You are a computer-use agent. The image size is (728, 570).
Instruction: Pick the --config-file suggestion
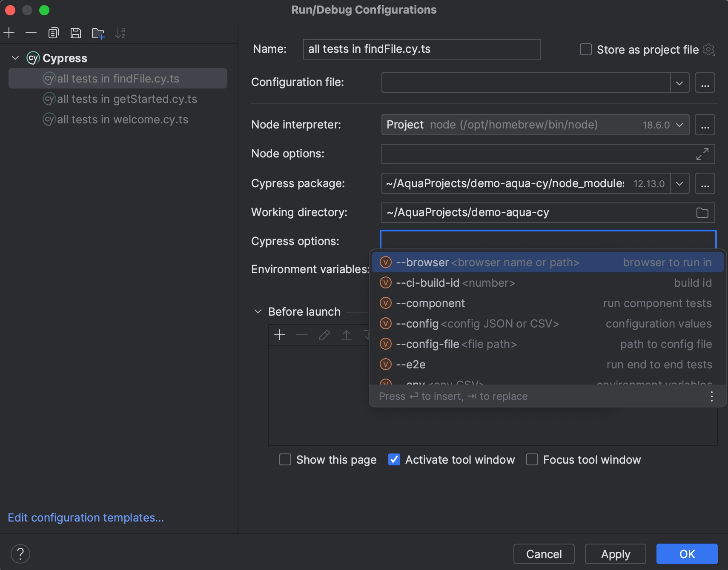click(x=548, y=344)
